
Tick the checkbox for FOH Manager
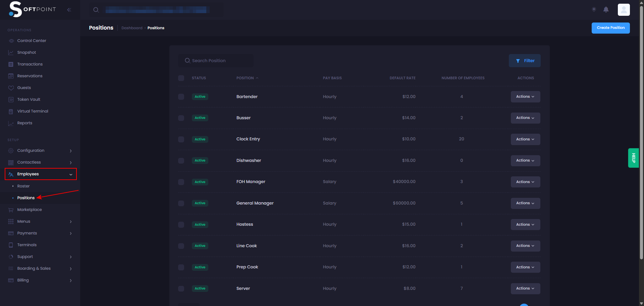click(181, 182)
